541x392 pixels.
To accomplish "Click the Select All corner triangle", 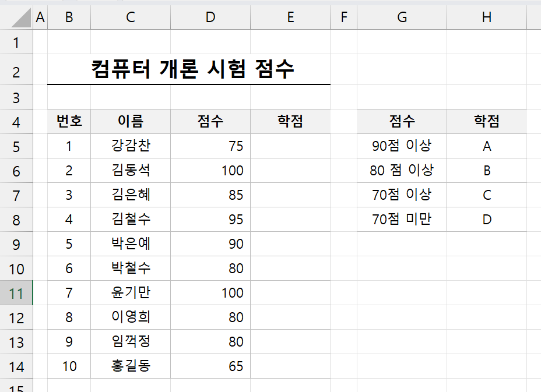I will click(x=21, y=18).
